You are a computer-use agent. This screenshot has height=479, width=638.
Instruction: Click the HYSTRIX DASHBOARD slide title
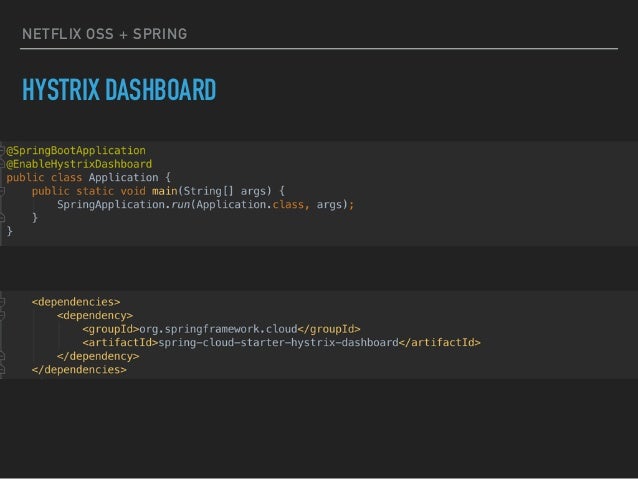coord(119,90)
